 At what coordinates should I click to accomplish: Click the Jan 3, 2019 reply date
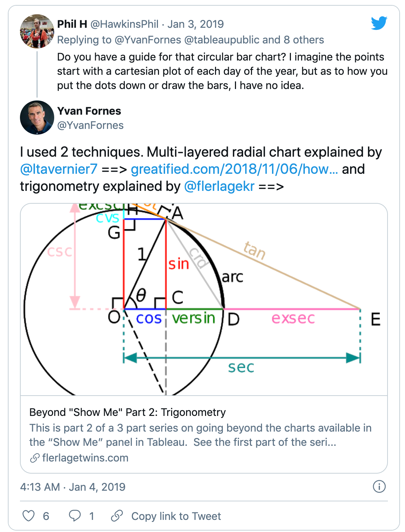point(196,24)
